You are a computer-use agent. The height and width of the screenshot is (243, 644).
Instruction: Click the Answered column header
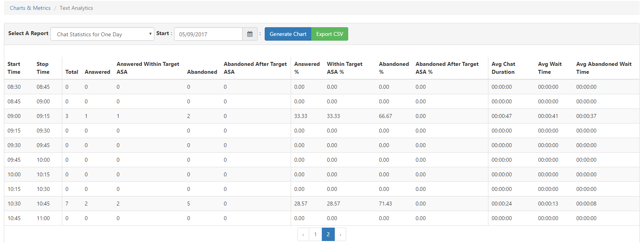pyautogui.click(x=97, y=72)
